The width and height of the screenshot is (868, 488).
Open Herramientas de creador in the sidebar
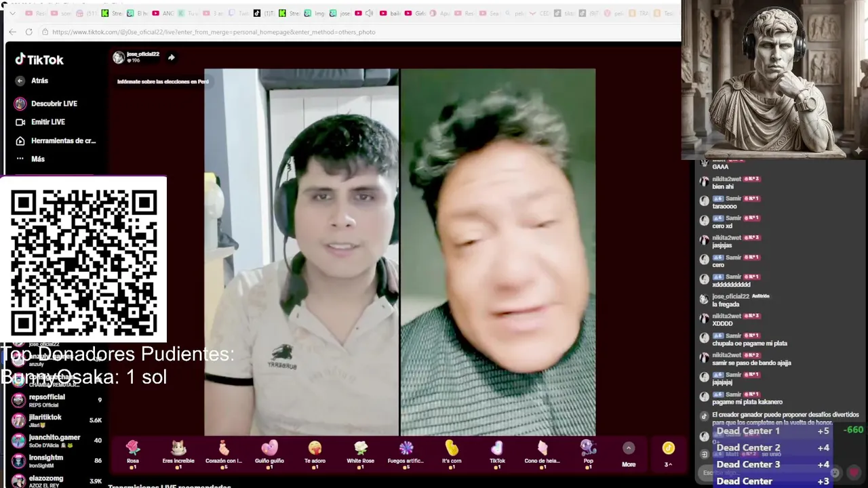coord(56,141)
